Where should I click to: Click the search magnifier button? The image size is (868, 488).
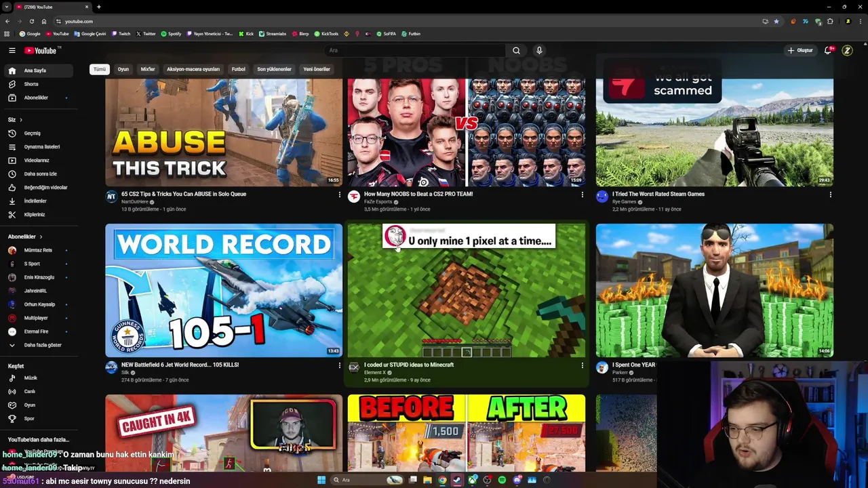click(x=516, y=50)
